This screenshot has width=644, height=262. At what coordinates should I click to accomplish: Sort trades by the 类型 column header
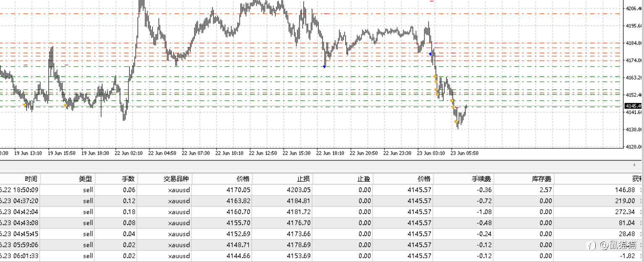click(x=68, y=179)
